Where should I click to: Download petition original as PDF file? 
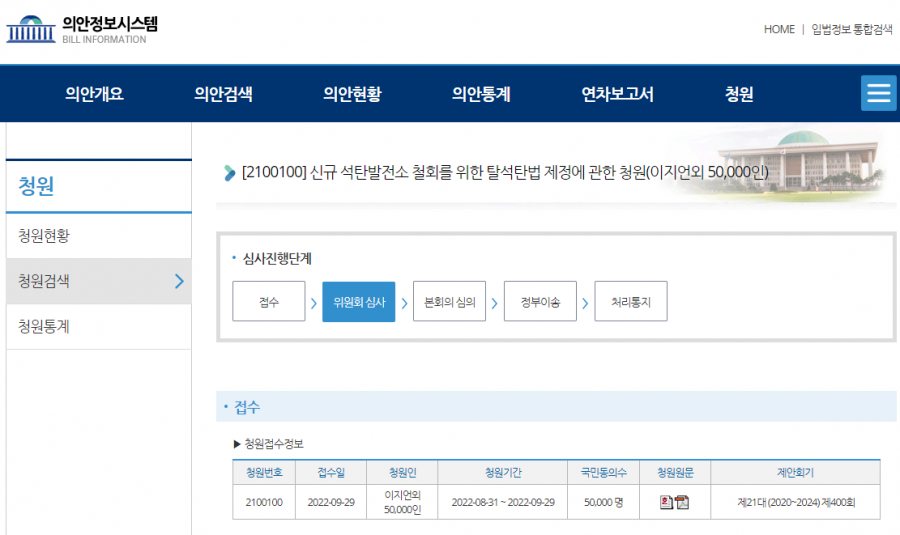[x=682, y=502]
